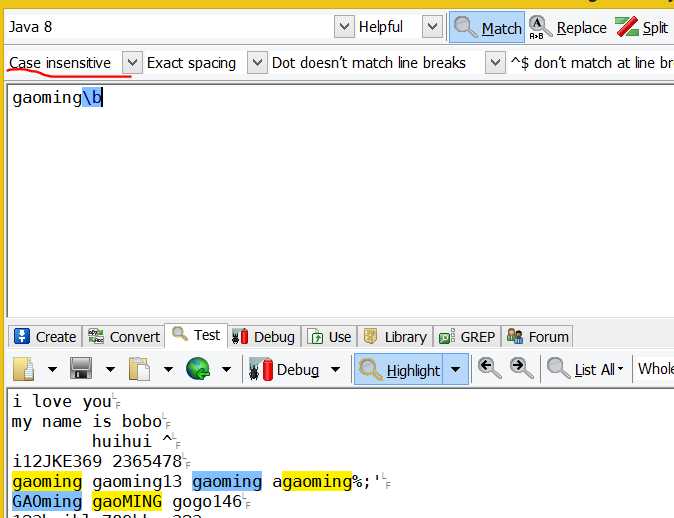Switch to the Create tab
The image size is (674, 518).
coord(45,337)
